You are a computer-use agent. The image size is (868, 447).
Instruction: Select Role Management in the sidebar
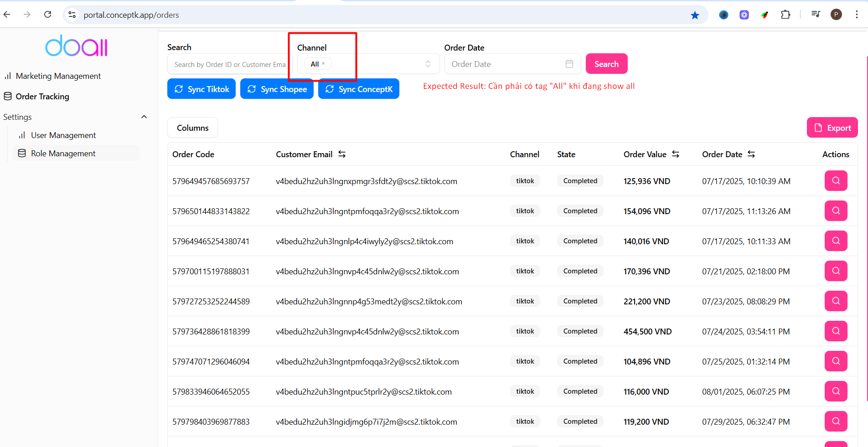click(x=63, y=154)
